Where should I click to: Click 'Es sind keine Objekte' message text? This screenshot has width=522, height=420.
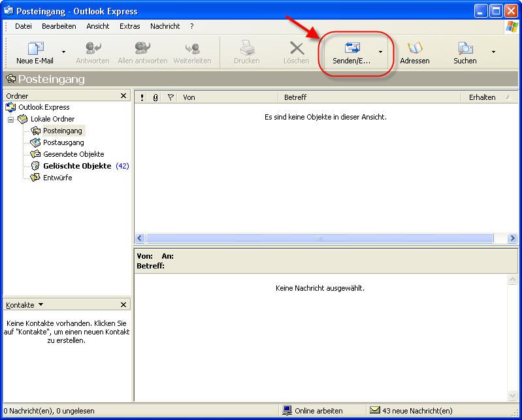(325, 117)
